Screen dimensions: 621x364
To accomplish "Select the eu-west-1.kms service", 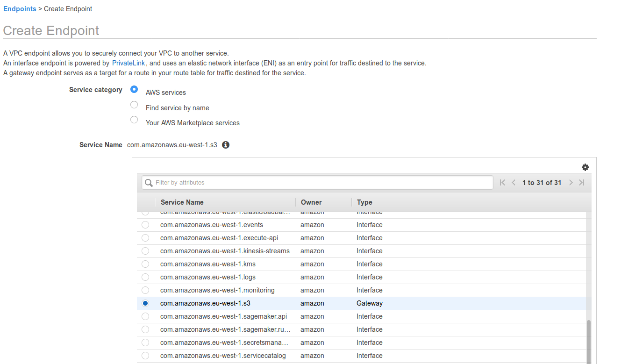I will click(145, 264).
